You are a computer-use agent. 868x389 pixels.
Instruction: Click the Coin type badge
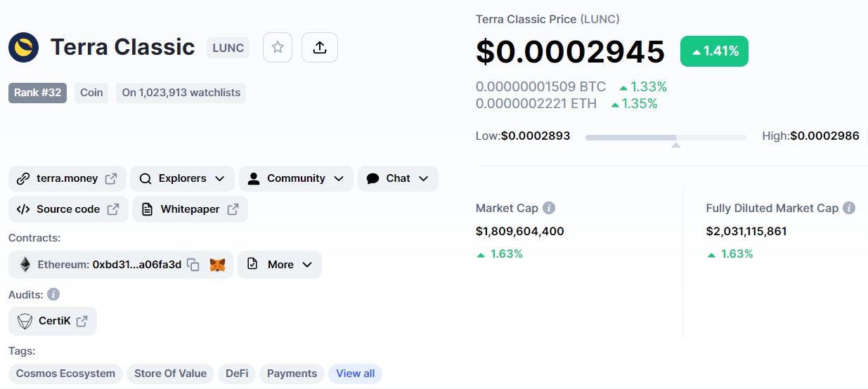91,93
